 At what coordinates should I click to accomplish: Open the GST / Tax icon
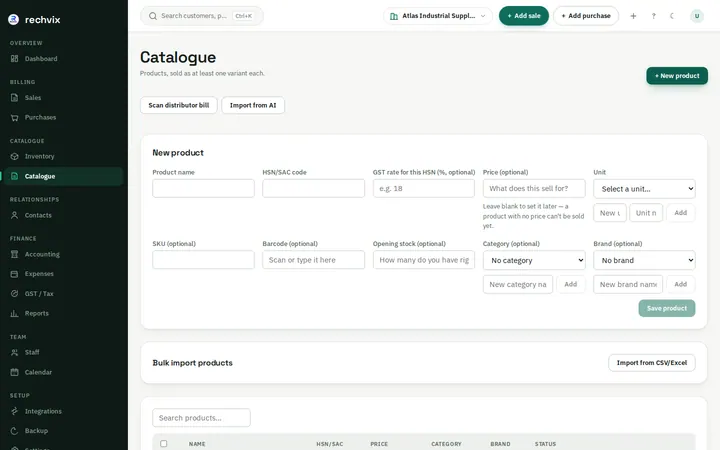[x=15, y=293]
